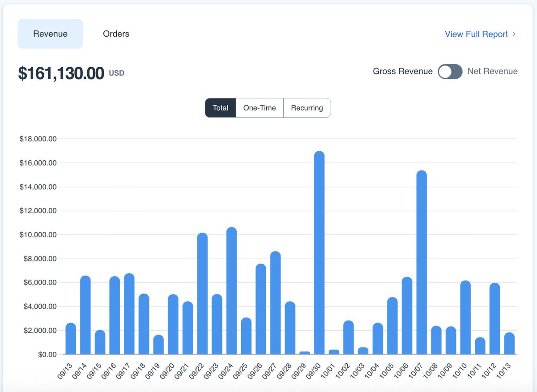This screenshot has width=537, height=392.
Task: Filter chart by Recurring revenue
Action: point(307,108)
